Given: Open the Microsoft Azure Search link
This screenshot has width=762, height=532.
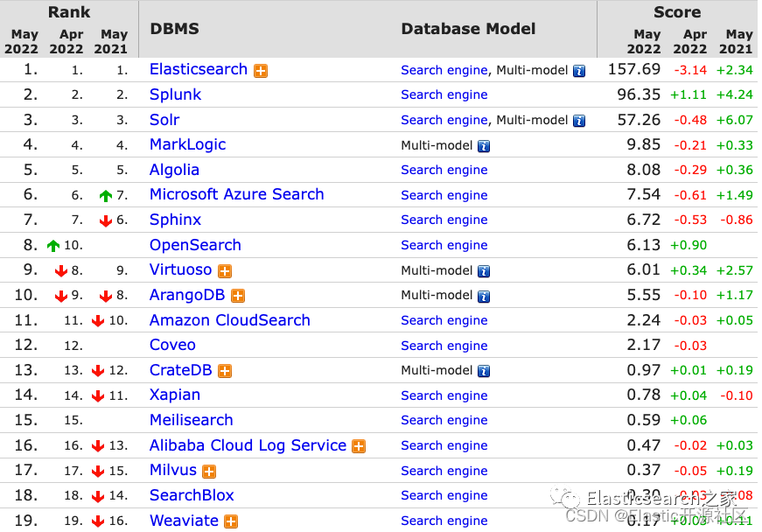Looking at the screenshot, I should 236,194.
